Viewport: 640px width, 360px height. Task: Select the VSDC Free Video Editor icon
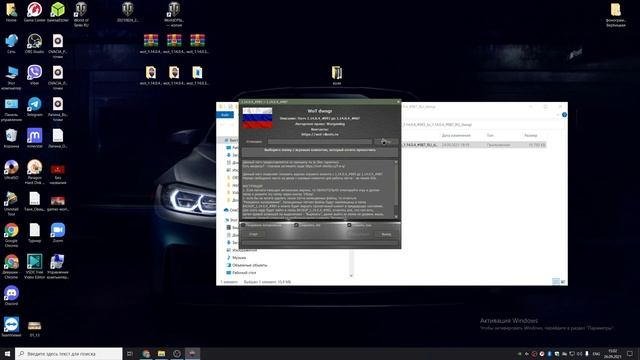click(x=34, y=266)
